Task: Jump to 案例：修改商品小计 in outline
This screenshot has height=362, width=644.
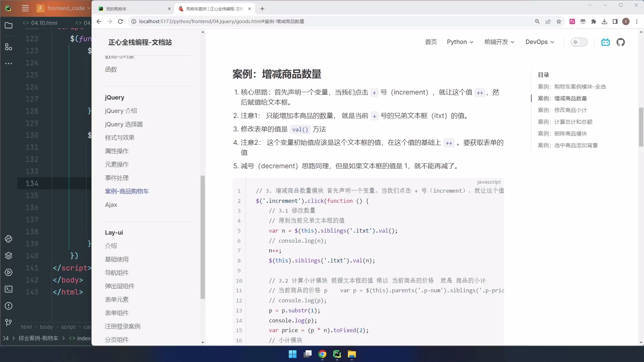Action: point(562,110)
